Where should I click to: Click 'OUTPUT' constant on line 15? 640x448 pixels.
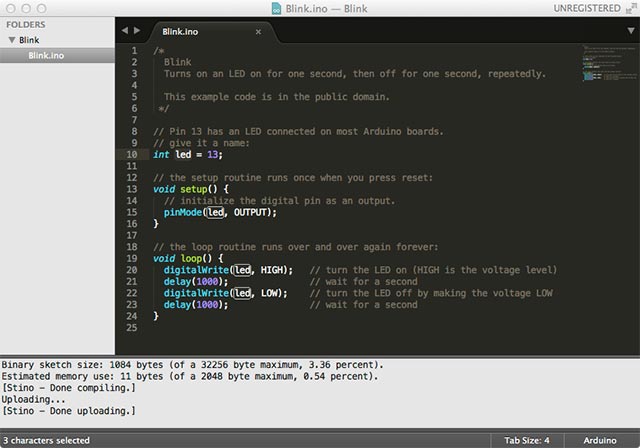point(250,212)
